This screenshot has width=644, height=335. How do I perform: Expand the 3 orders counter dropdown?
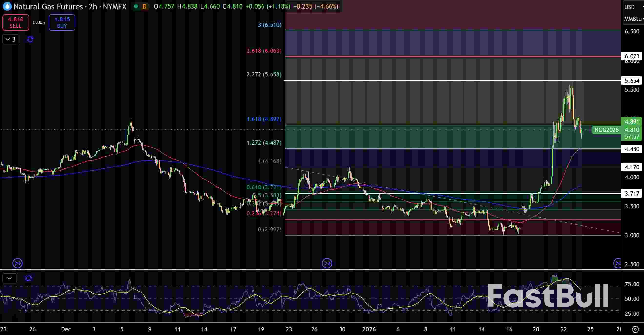coord(10,39)
